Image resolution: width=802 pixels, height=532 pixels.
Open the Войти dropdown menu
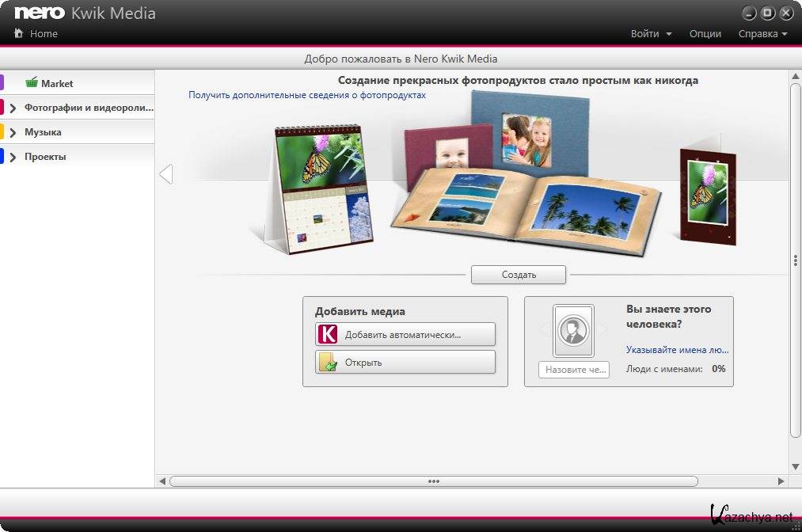[x=651, y=34]
